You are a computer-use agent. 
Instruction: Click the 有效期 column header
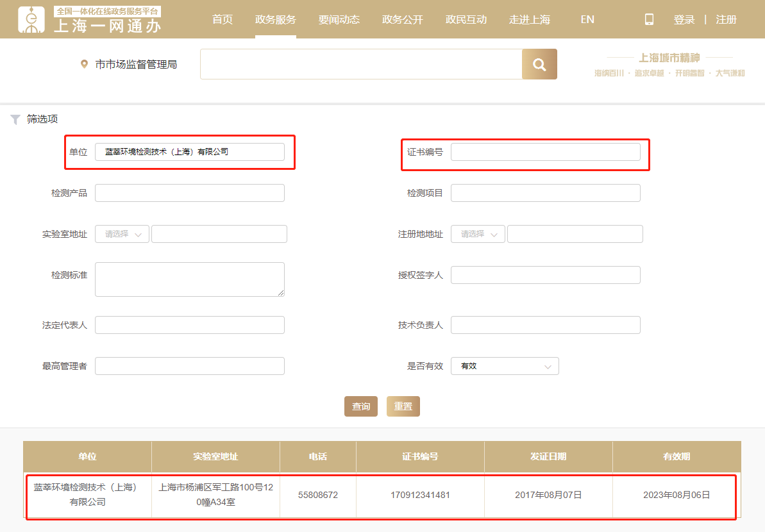677,456
